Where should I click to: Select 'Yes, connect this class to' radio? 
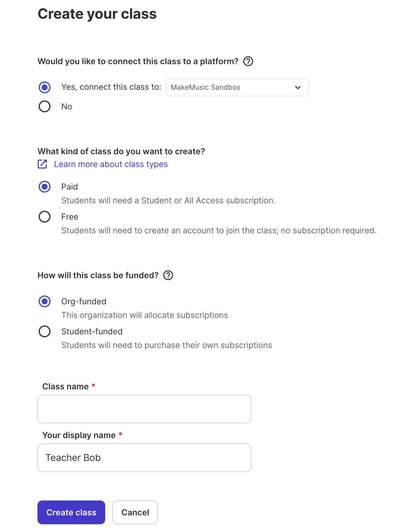click(45, 87)
